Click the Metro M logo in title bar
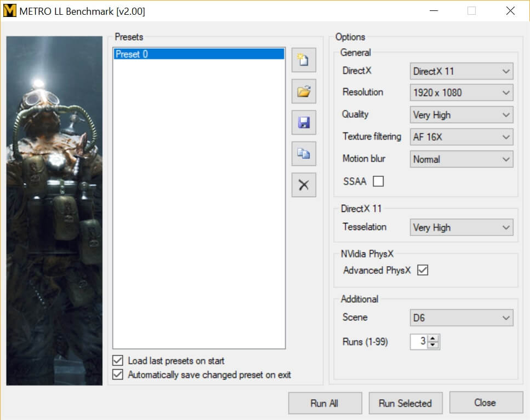 (9, 11)
